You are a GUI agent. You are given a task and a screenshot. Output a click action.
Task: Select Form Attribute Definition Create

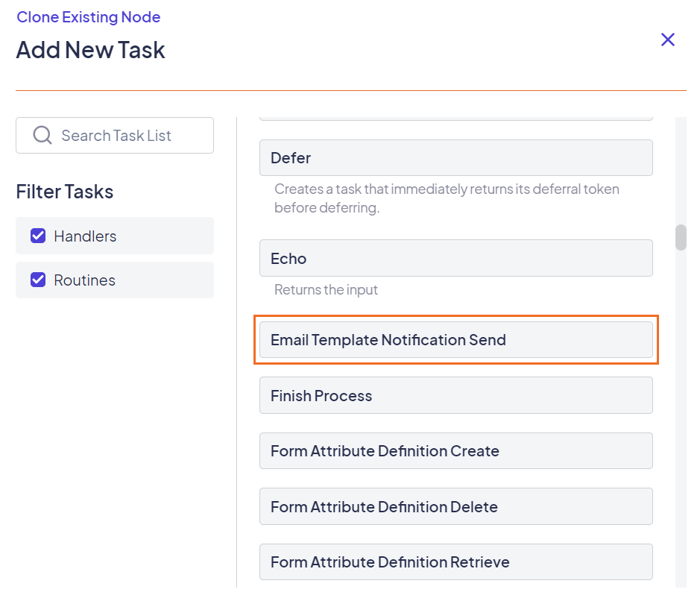[x=455, y=451]
